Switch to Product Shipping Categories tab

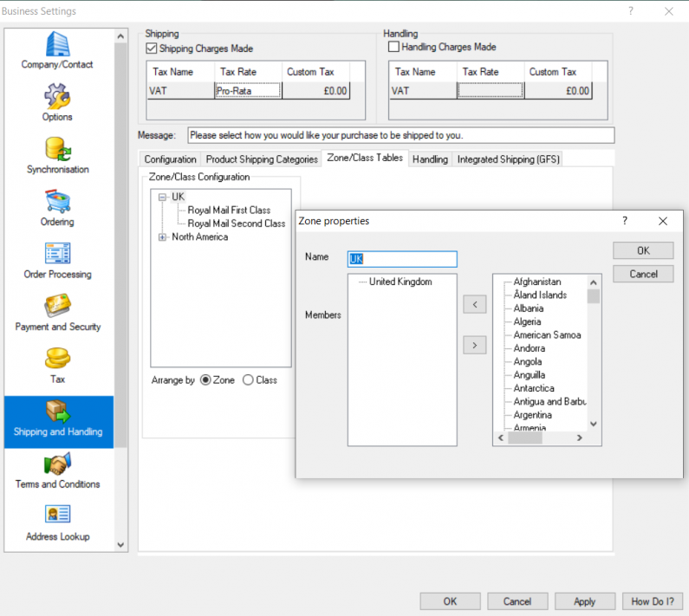tap(262, 159)
